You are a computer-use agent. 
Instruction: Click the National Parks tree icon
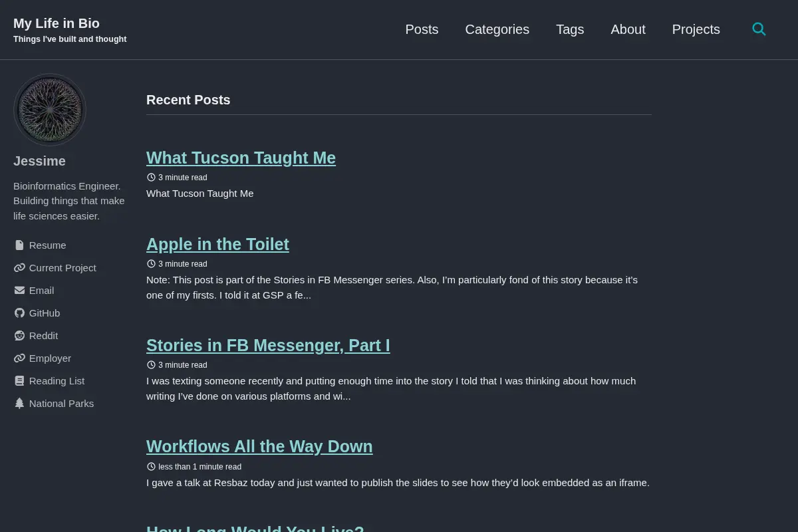point(19,404)
